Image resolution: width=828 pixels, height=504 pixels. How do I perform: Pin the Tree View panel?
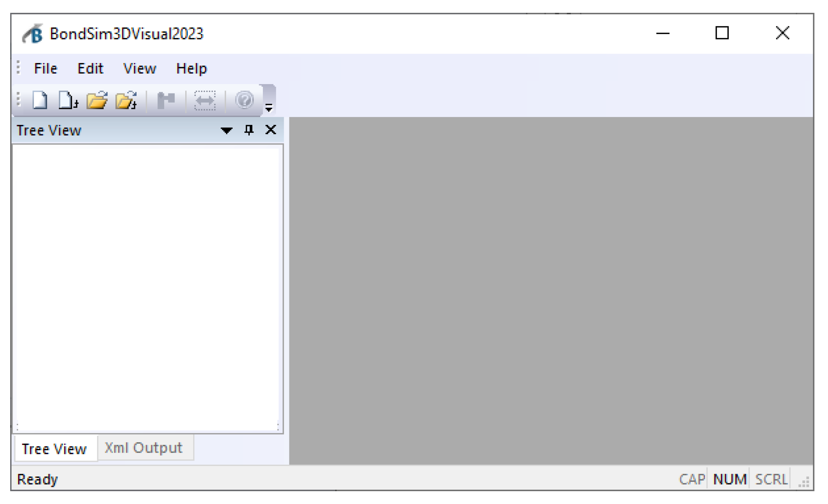pyautogui.click(x=249, y=130)
